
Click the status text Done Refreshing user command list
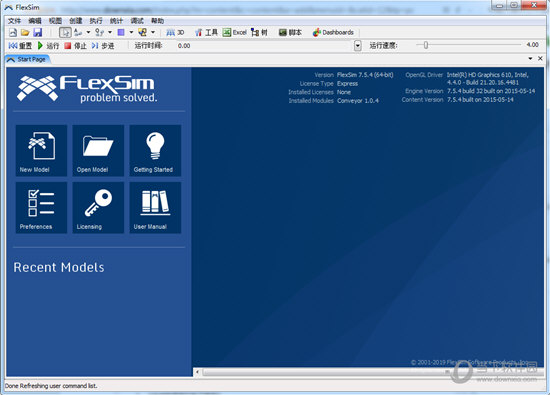(51, 386)
